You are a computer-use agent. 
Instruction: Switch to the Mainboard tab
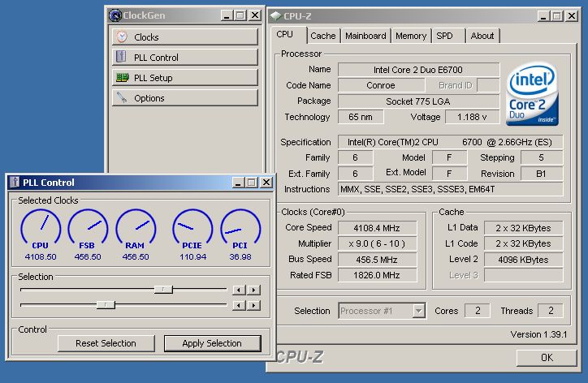(x=365, y=36)
